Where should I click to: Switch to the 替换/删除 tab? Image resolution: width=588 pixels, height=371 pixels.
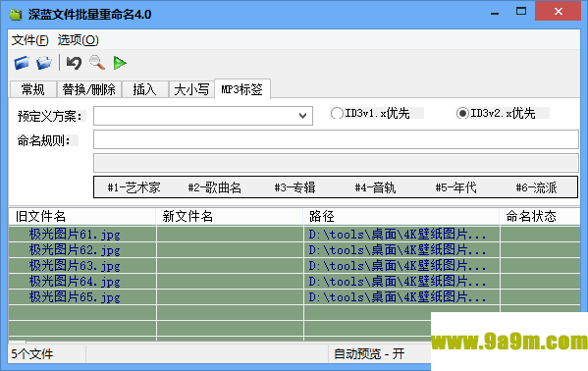tap(89, 89)
